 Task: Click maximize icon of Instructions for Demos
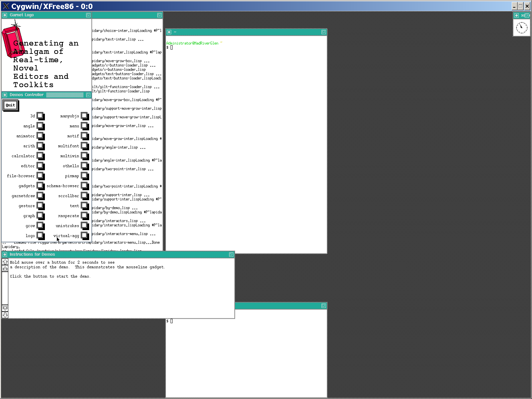click(231, 254)
